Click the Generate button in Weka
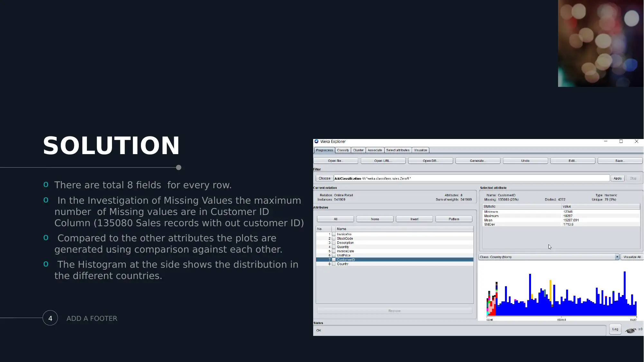Viewport: 644px width, 362px height. (478, 161)
